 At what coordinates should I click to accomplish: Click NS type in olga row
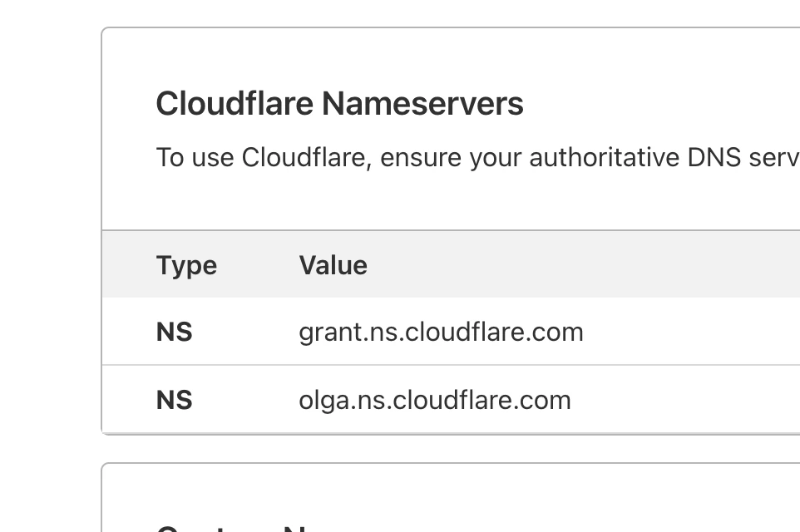coord(175,400)
